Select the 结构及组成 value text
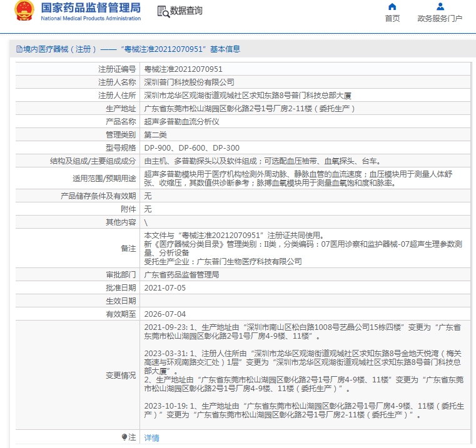 pyautogui.click(x=263, y=161)
